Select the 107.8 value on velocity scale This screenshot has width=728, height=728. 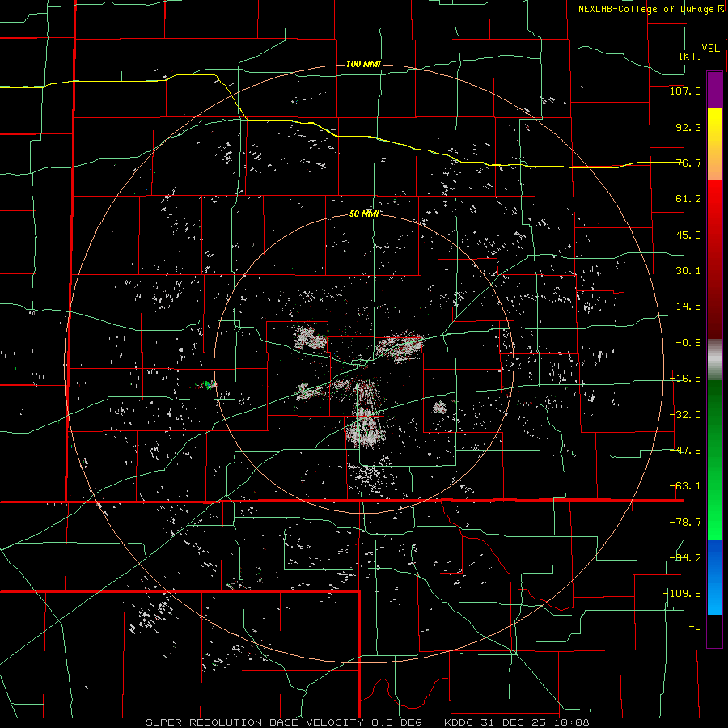[x=685, y=91]
